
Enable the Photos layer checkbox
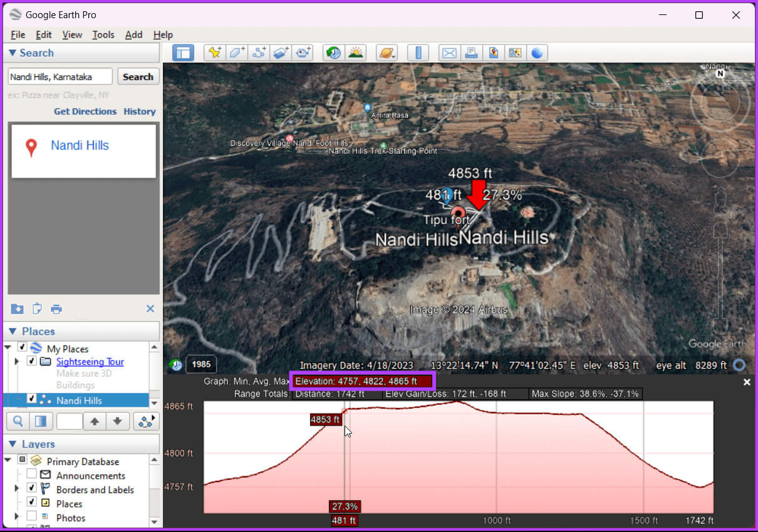[31, 516]
